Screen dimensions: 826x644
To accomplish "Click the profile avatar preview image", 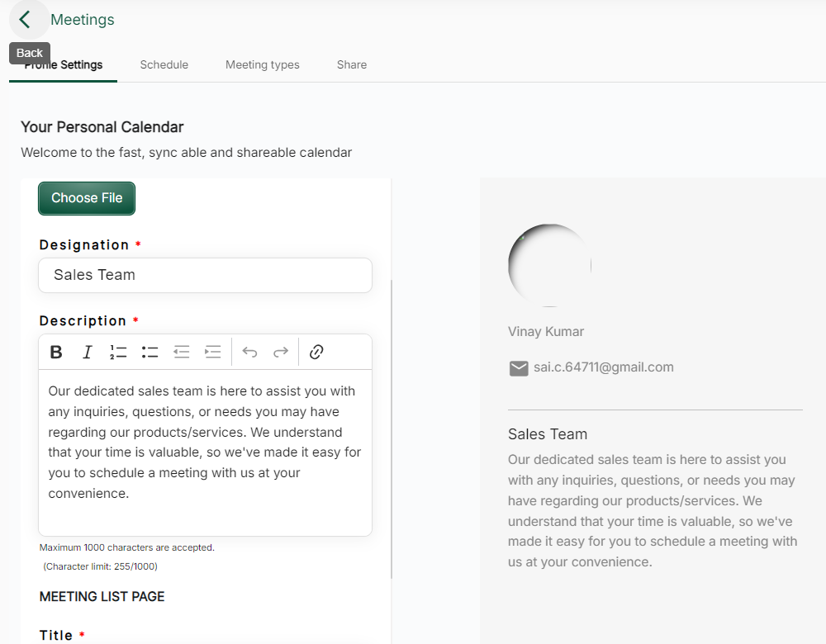I will [x=549, y=265].
